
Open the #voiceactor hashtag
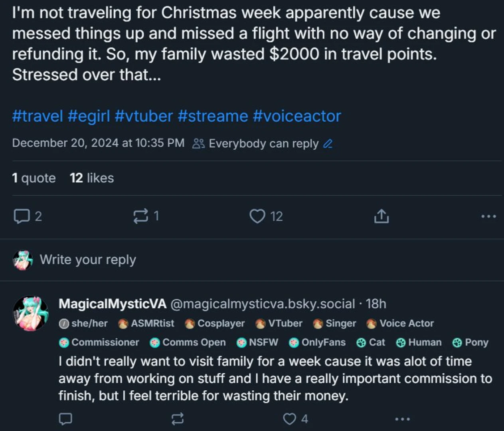[x=297, y=116]
